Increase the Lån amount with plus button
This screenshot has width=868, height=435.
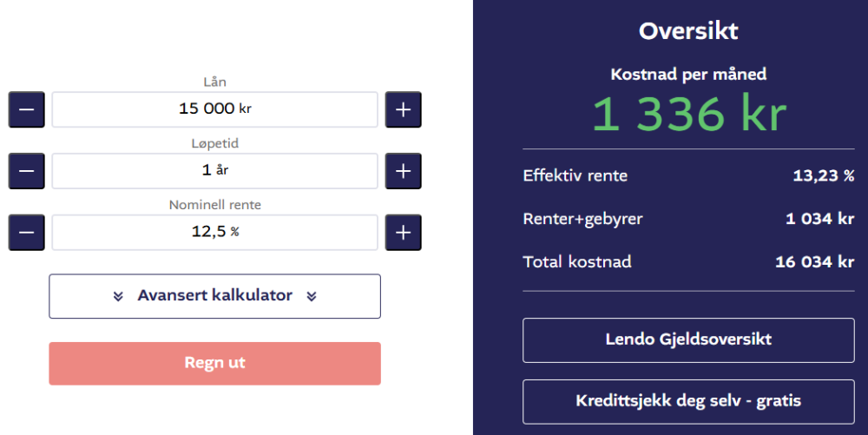click(403, 109)
